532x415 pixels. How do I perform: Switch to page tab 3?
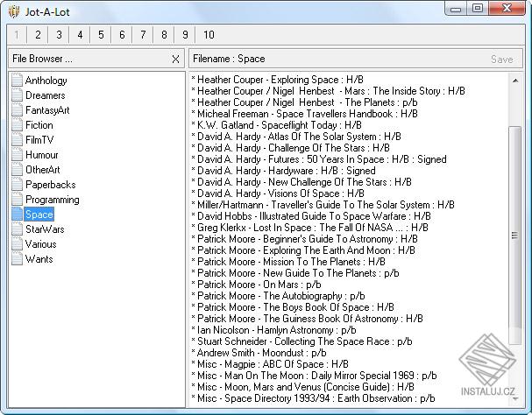click(59, 35)
